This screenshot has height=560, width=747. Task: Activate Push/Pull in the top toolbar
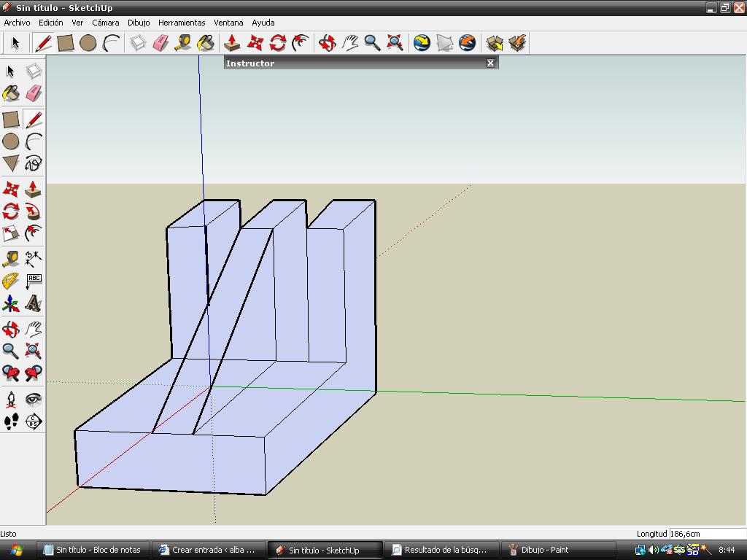(232, 43)
